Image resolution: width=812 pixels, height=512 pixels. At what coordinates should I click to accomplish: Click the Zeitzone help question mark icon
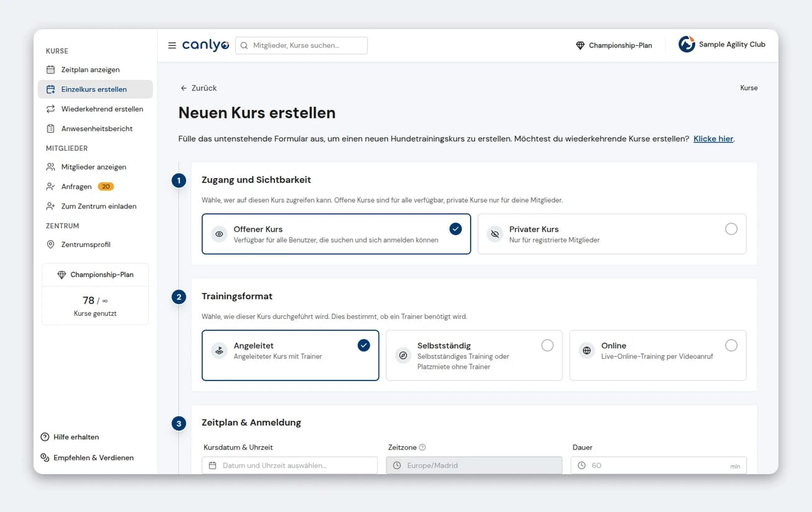pos(422,447)
